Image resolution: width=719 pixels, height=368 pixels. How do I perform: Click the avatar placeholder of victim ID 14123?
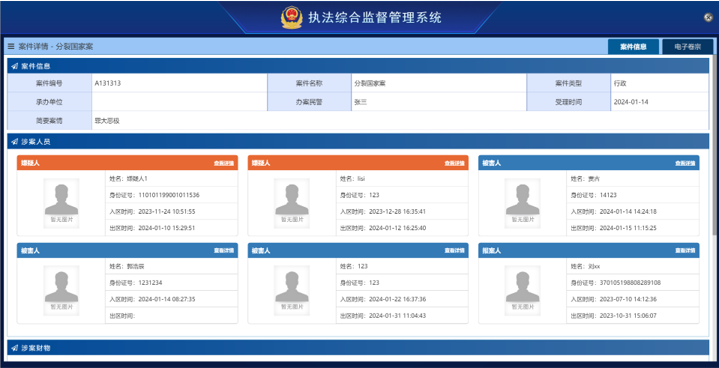pos(523,203)
